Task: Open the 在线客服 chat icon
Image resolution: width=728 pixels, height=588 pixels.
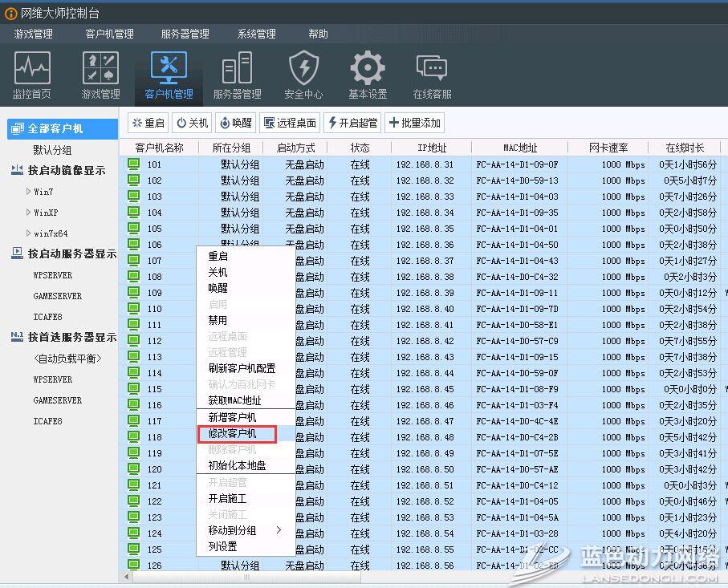Action: tap(432, 76)
